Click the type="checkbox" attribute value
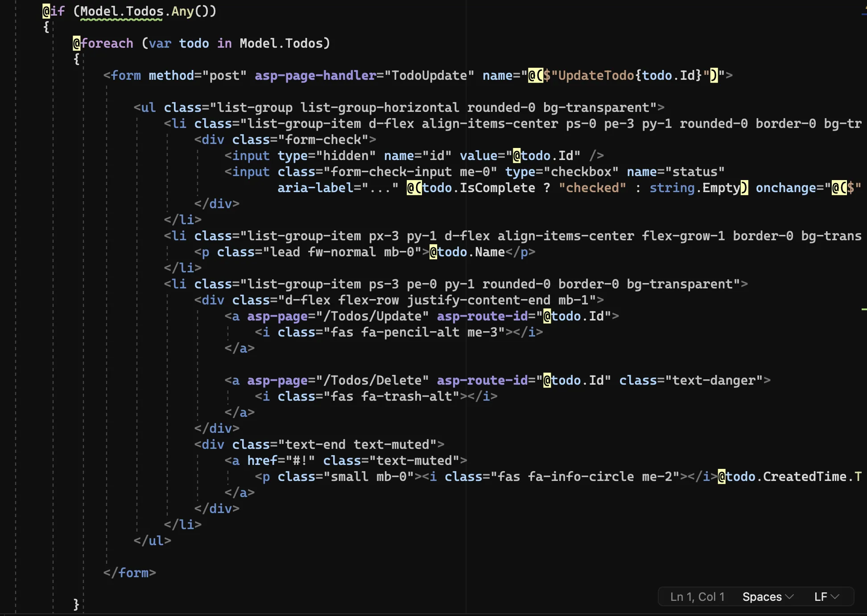The width and height of the screenshot is (867, 616). click(581, 172)
